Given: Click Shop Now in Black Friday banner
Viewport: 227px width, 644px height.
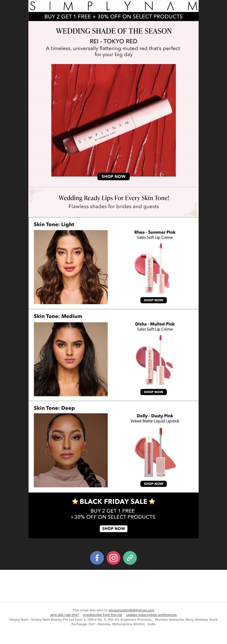Looking at the screenshot, I should tap(113, 529).
